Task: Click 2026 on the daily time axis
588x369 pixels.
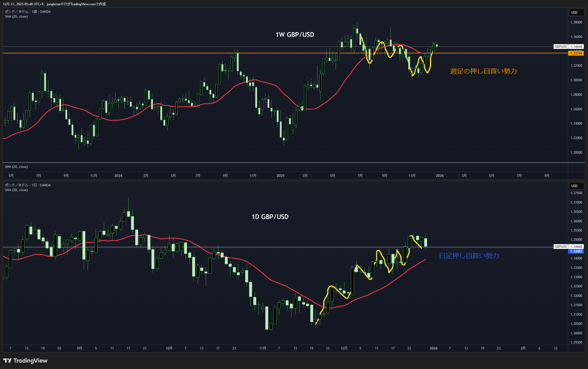Action: 433,348
